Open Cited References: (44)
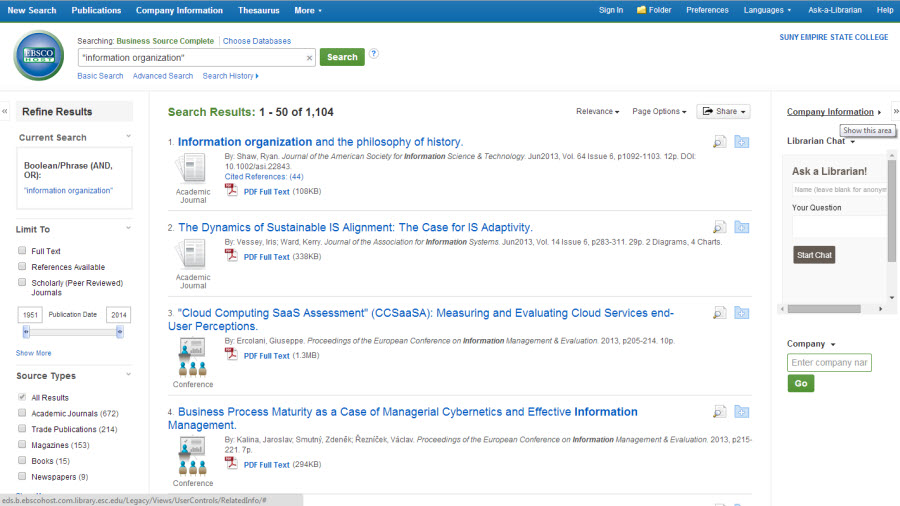The width and height of the screenshot is (900, 506). (264, 177)
